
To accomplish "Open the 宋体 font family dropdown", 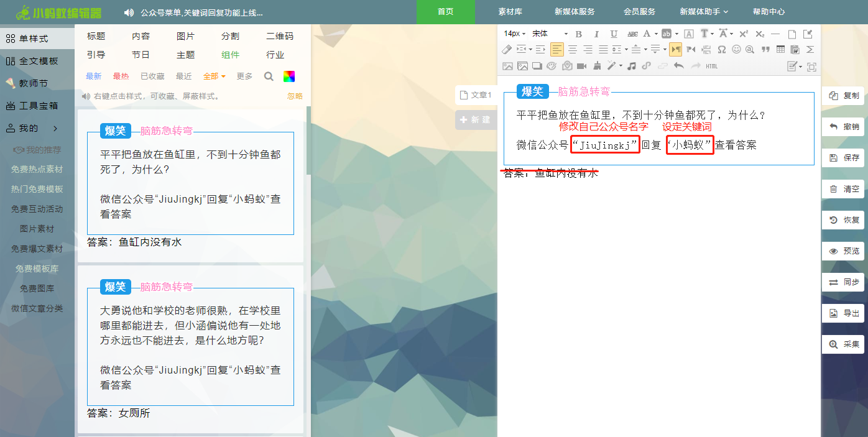I will (550, 34).
